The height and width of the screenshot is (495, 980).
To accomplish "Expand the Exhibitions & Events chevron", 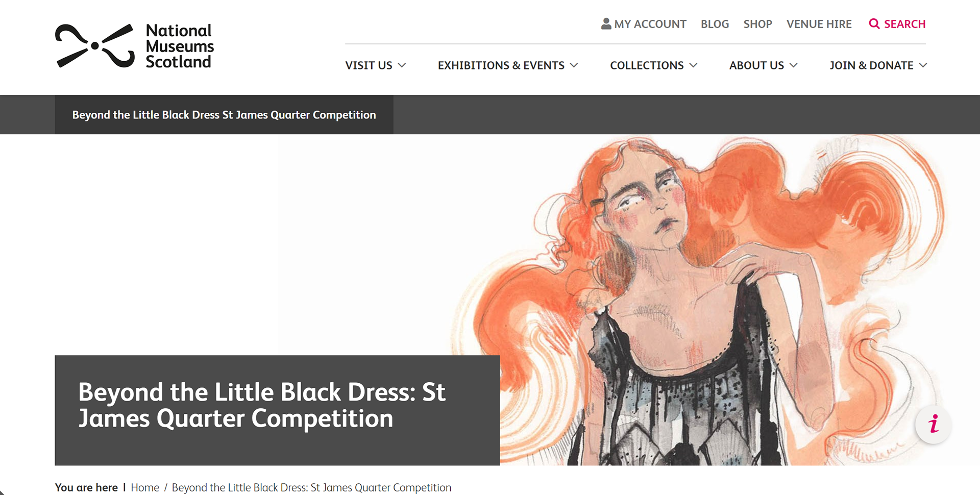I will click(x=574, y=65).
